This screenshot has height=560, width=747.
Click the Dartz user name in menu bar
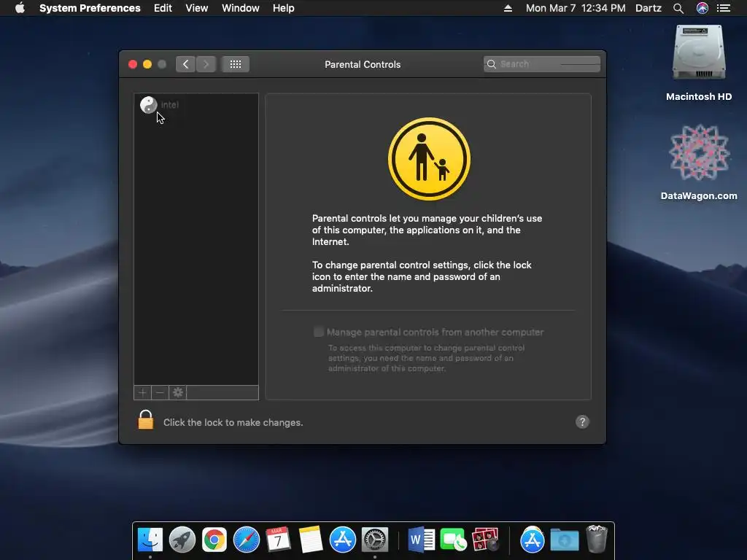coord(649,8)
